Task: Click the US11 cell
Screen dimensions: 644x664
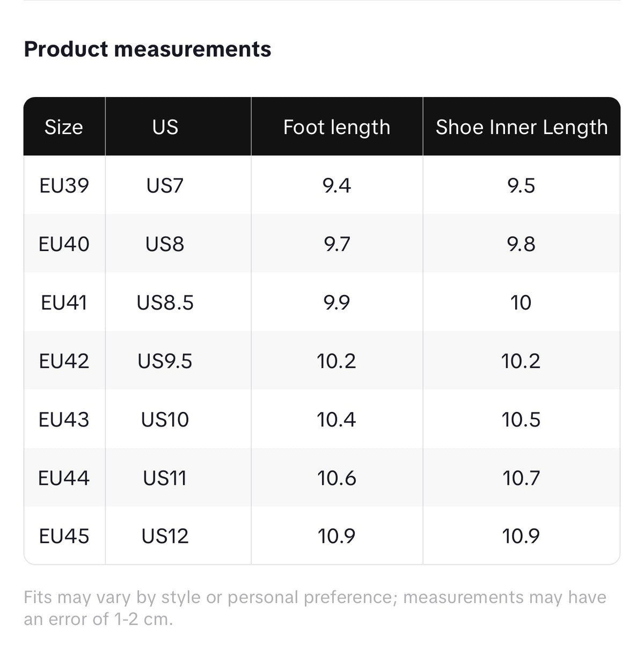Action: click(x=165, y=478)
